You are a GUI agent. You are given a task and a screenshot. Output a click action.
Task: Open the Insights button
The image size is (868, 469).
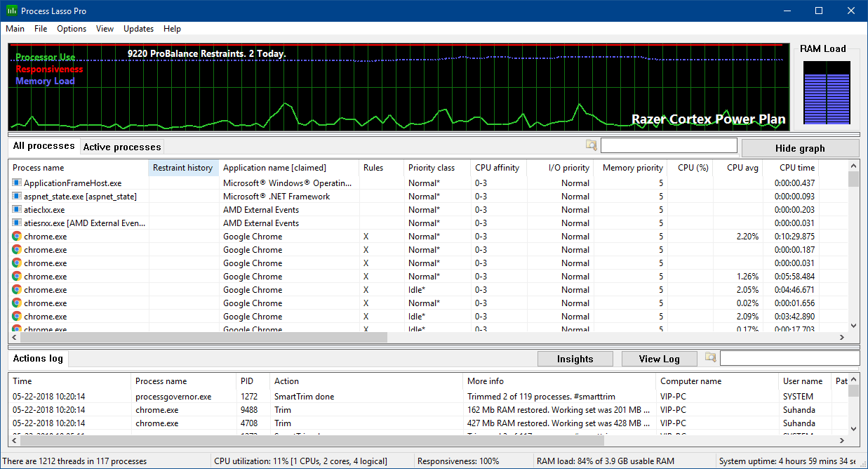[x=575, y=359]
